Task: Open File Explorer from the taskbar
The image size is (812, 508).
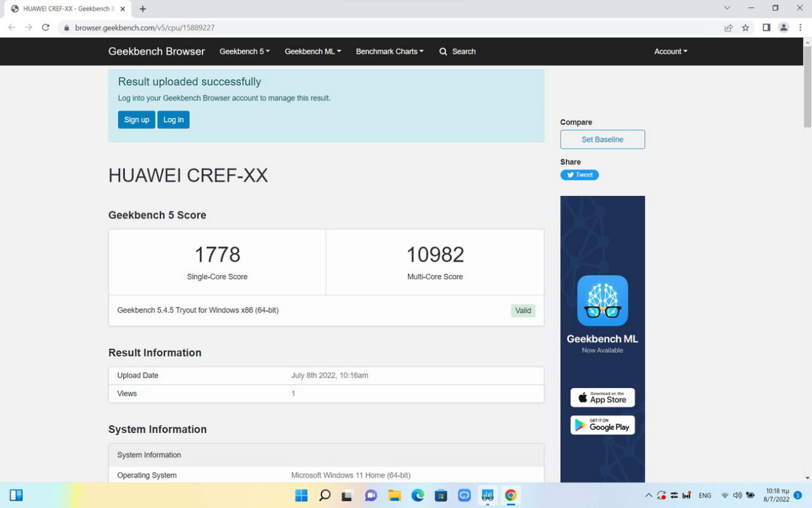Action: [x=394, y=495]
